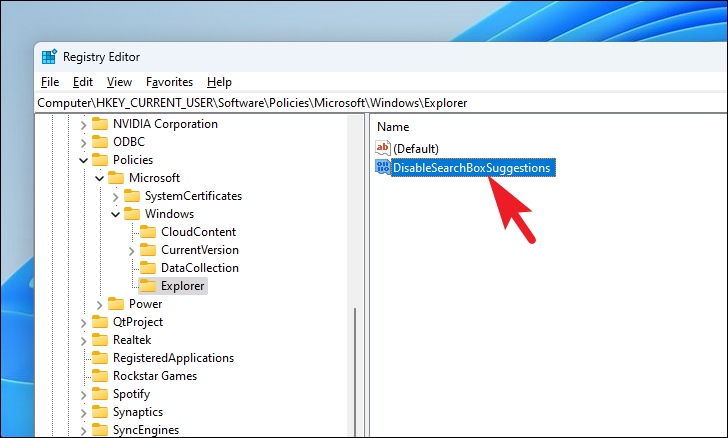Viewport: 728px width, 438px height.
Task: Expand the QtProject key
Action: point(83,323)
